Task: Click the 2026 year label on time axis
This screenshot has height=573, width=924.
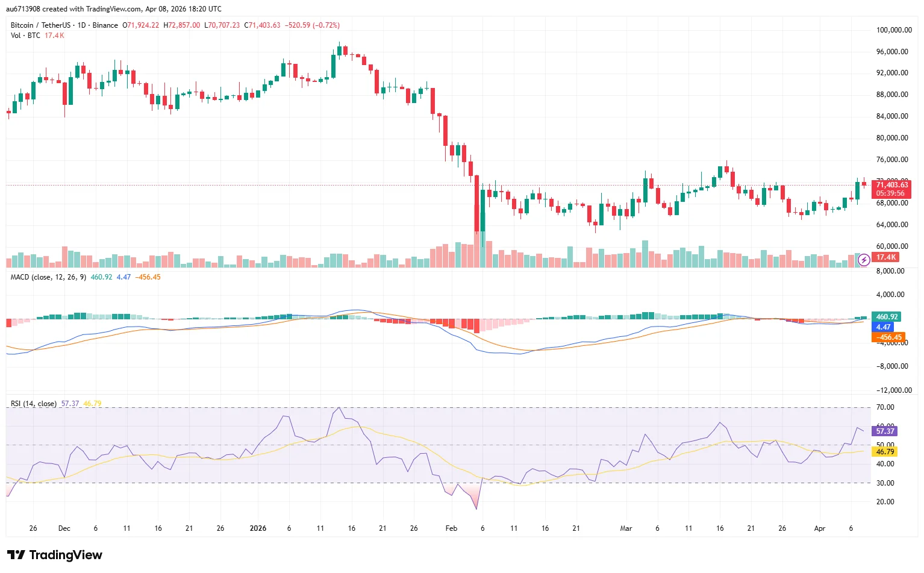Action: [x=258, y=528]
